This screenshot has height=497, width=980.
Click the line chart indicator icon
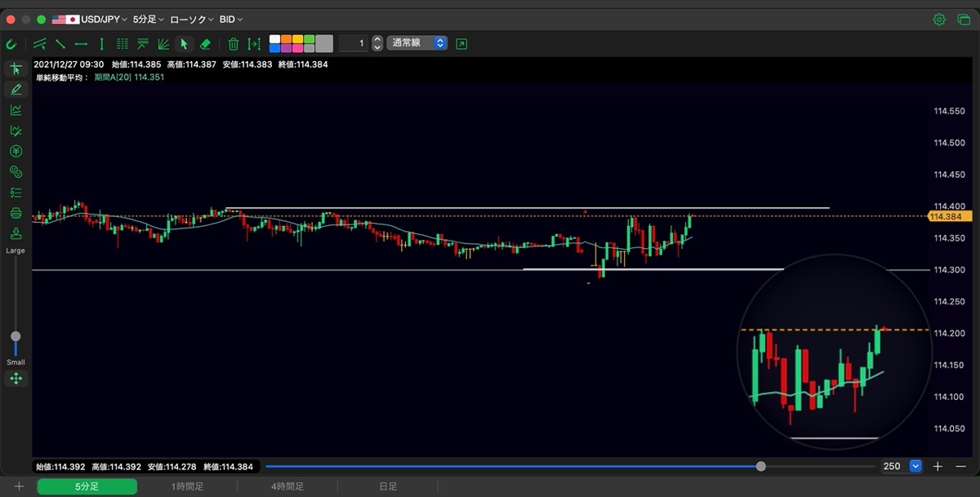point(16,110)
